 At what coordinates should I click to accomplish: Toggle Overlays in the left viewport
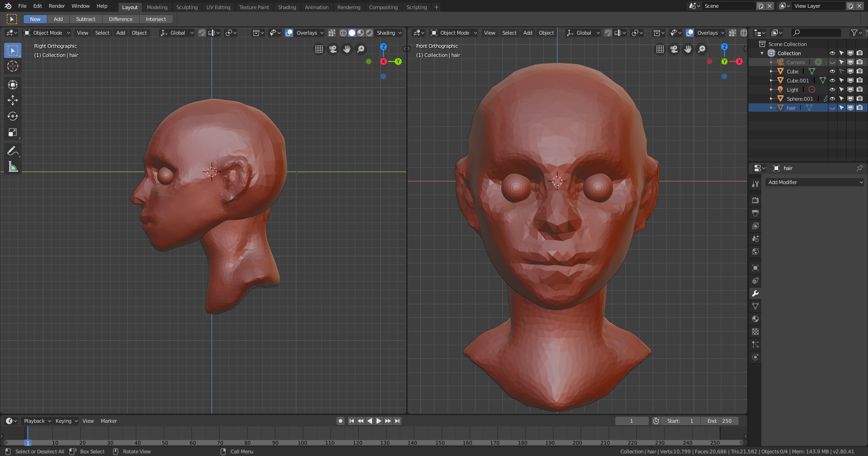tap(289, 33)
